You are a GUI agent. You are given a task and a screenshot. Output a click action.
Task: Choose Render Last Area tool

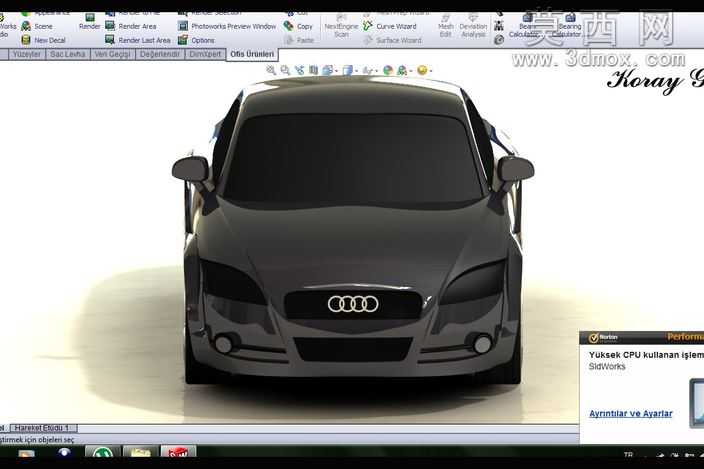[x=138, y=40]
